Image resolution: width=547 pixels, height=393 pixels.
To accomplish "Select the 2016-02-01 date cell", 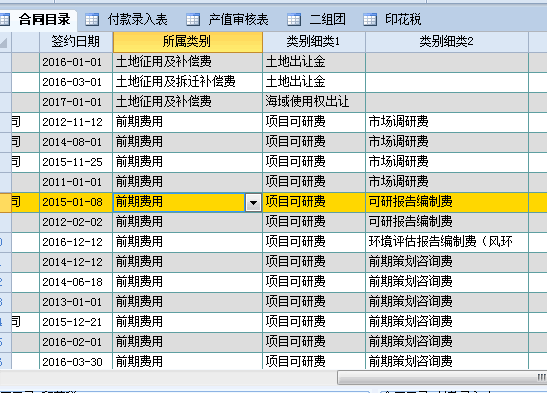I will point(76,342).
